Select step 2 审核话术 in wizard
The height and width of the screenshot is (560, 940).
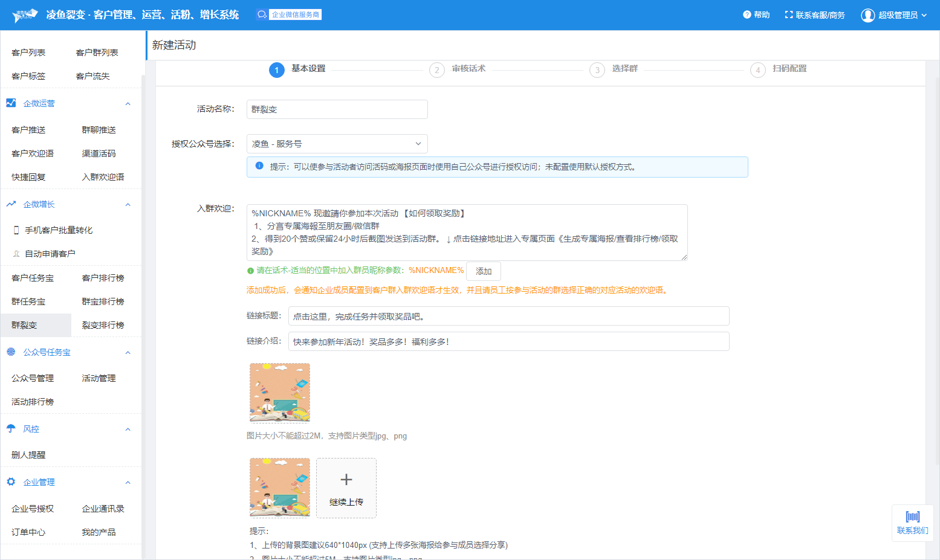coord(437,70)
